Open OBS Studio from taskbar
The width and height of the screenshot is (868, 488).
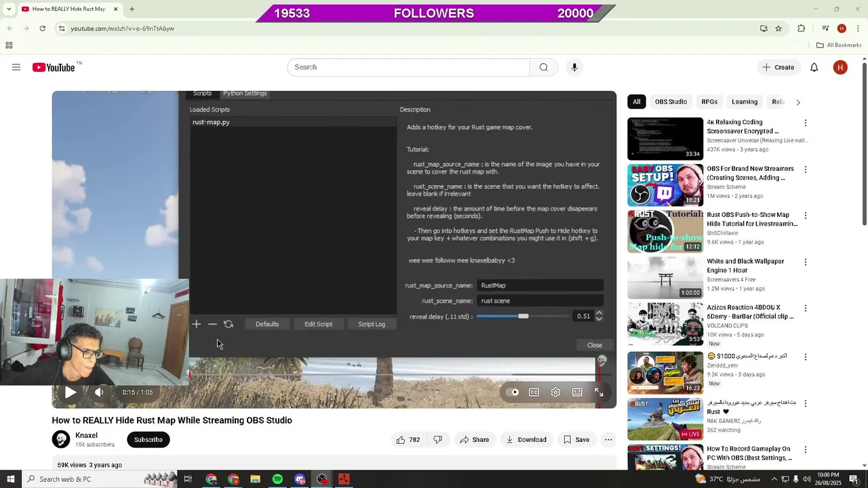(x=321, y=479)
